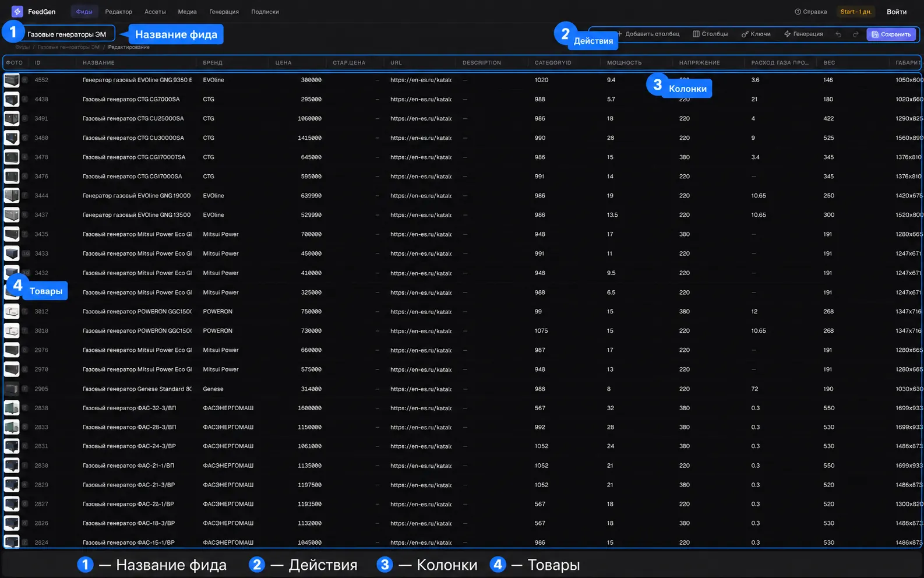
Task: Click the FeedGen logo icon
Action: pos(17,12)
